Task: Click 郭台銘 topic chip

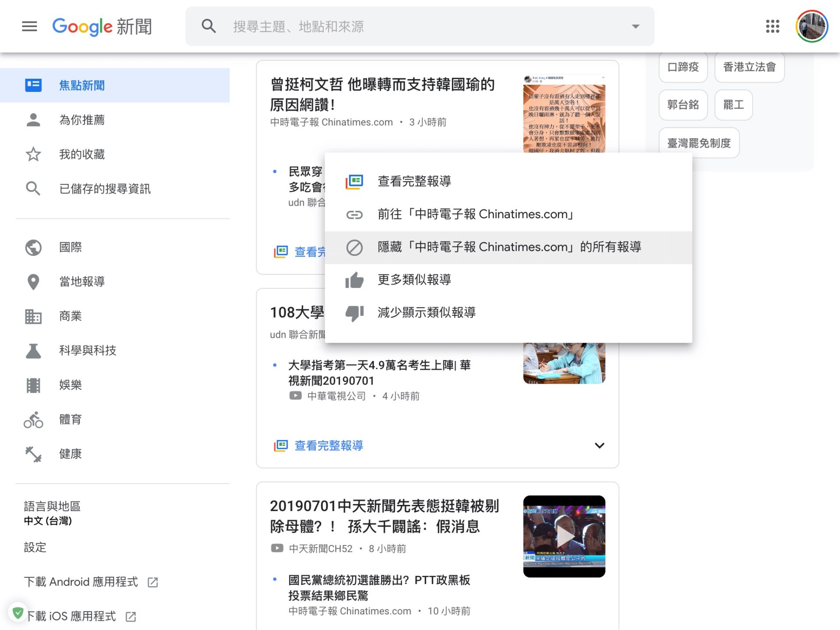Action: (x=683, y=105)
